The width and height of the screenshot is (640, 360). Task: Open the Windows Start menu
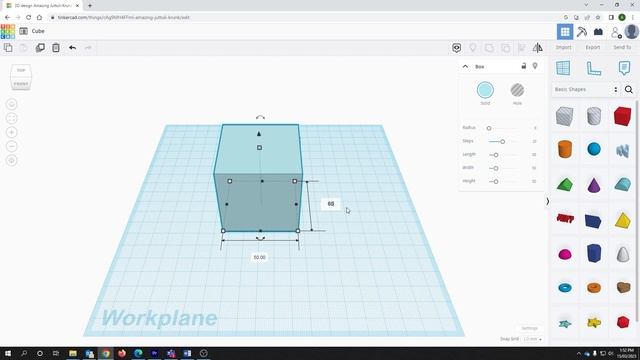[x=8, y=353]
